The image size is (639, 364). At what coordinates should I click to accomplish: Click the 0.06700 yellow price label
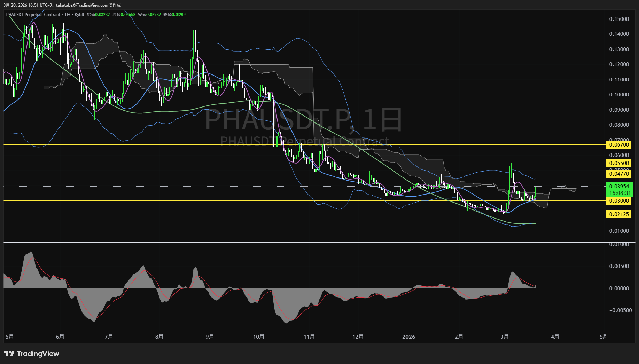pyautogui.click(x=619, y=145)
